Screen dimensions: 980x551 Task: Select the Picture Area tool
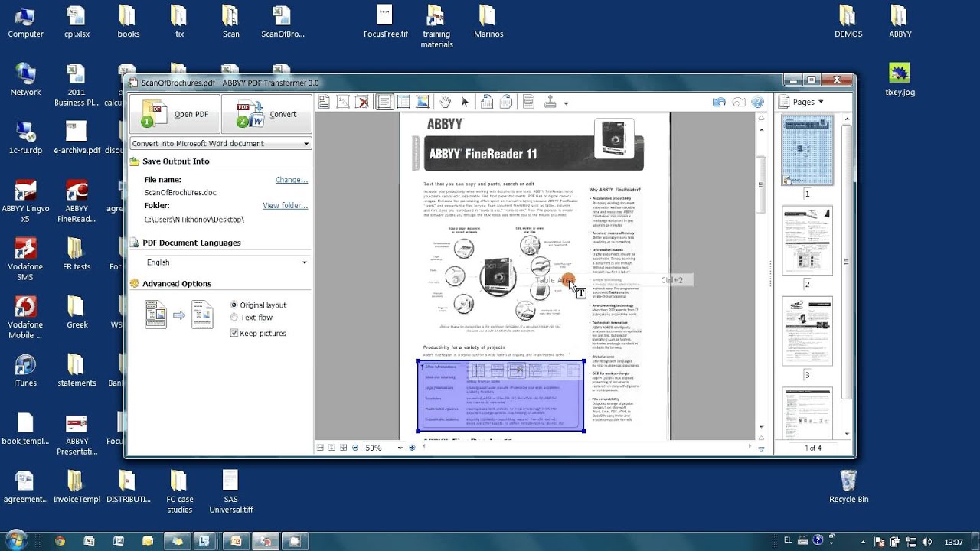422,102
